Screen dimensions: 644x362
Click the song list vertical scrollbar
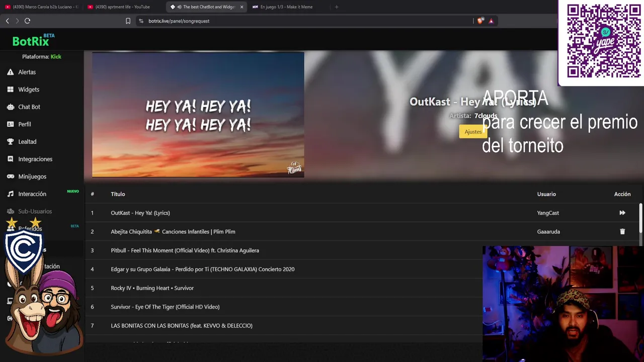[x=641, y=218]
